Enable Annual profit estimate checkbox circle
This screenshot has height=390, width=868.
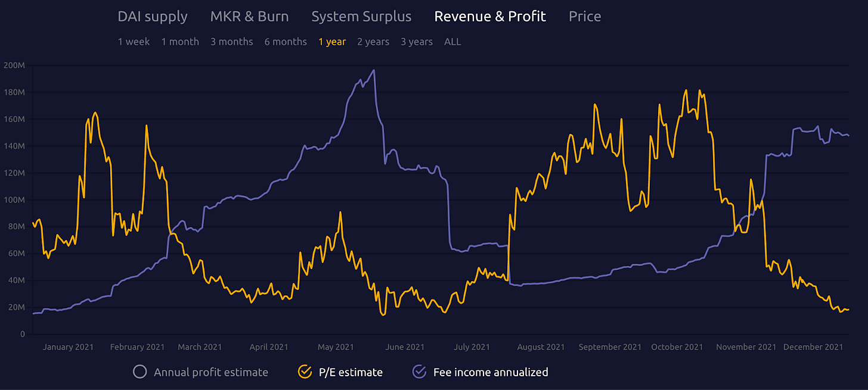(140, 372)
